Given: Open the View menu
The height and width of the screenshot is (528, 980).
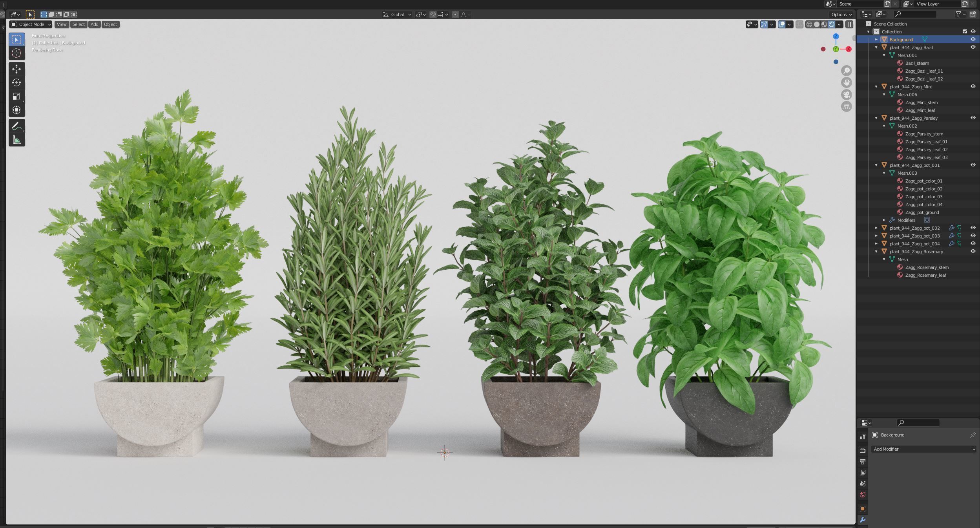Looking at the screenshot, I should click(62, 24).
